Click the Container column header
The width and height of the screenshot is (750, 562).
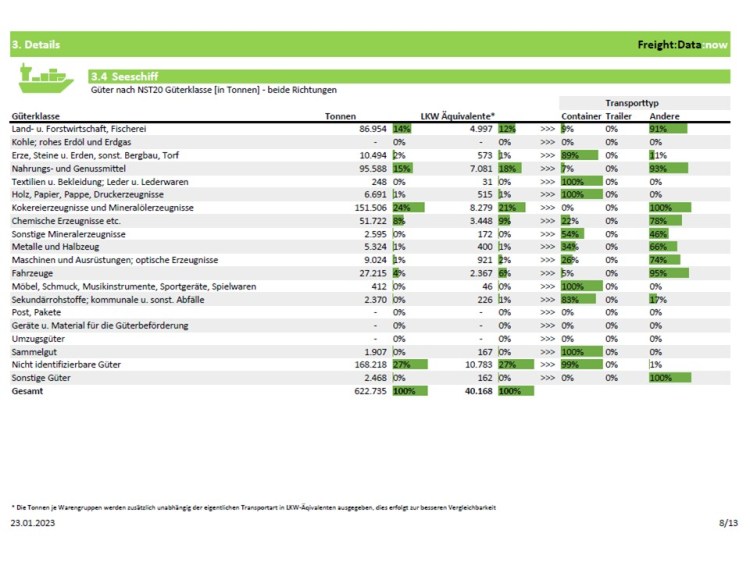pyautogui.click(x=581, y=116)
